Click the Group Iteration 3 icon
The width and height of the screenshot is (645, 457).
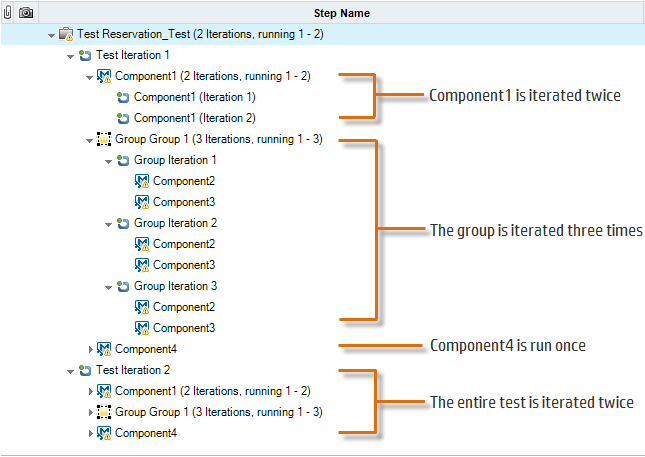pyautogui.click(x=123, y=287)
